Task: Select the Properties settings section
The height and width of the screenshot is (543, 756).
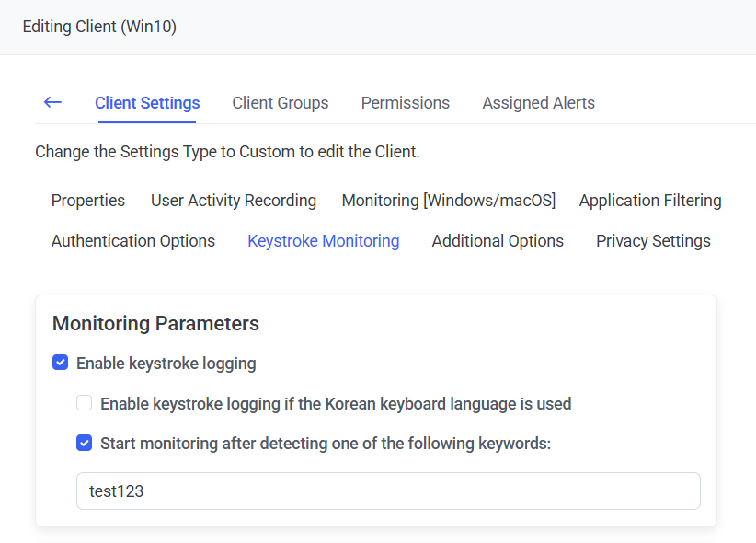Action: click(88, 201)
